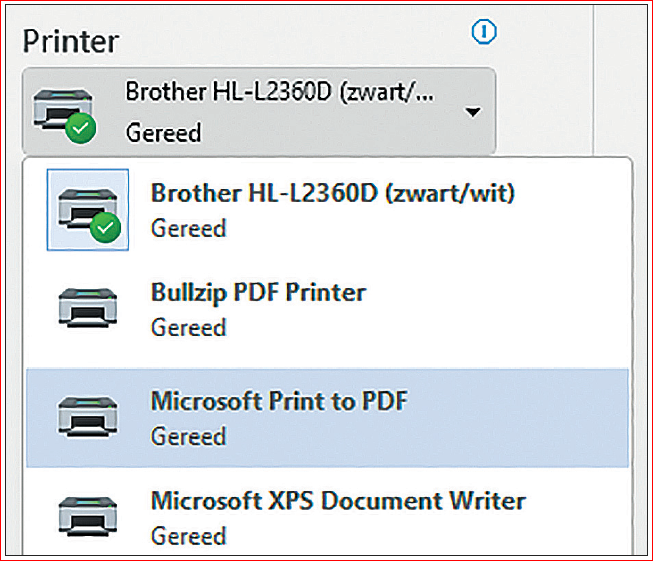Image resolution: width=653 pixels, height=561 pixels.
Task: Click the Gereed status under Microsoft XPS Document Writer
Action: coord(189,536)
